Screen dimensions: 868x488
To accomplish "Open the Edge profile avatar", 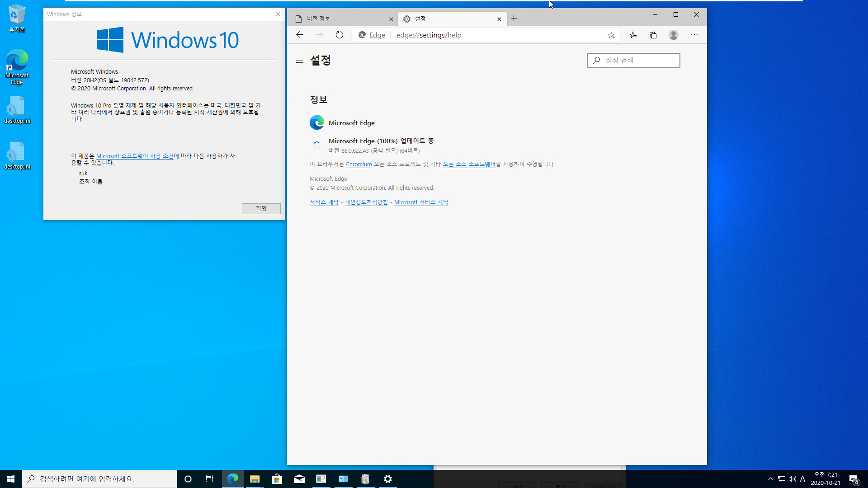I will tap(674, 35).
